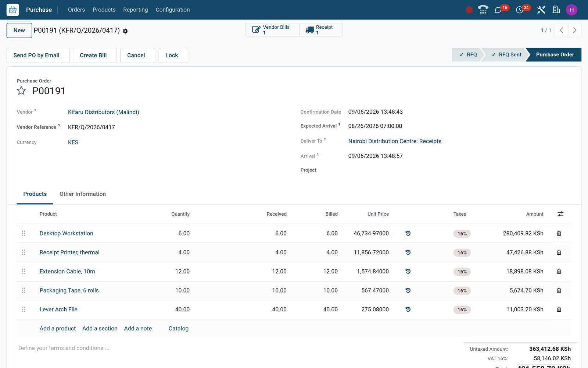588x368 pixels.
Task: Reset unit price for Desktop Workstation
Action: click(408, 233)
